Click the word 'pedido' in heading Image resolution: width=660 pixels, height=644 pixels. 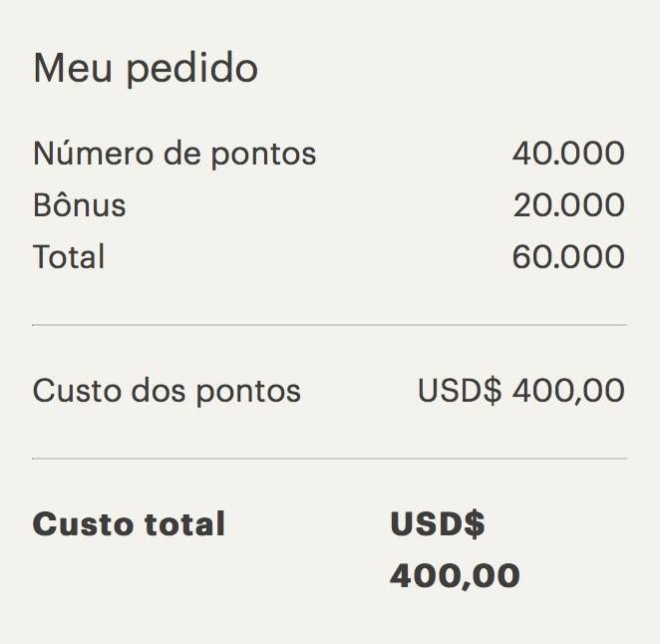click(192, 70)
